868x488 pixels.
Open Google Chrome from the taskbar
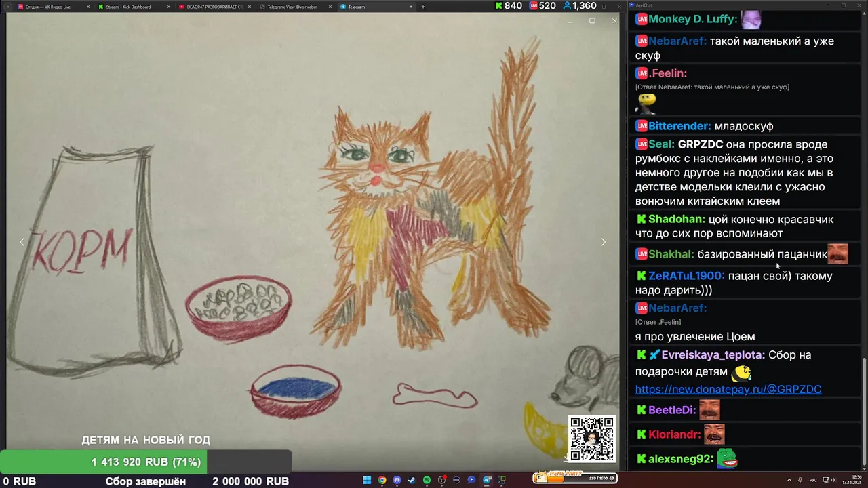382,480
